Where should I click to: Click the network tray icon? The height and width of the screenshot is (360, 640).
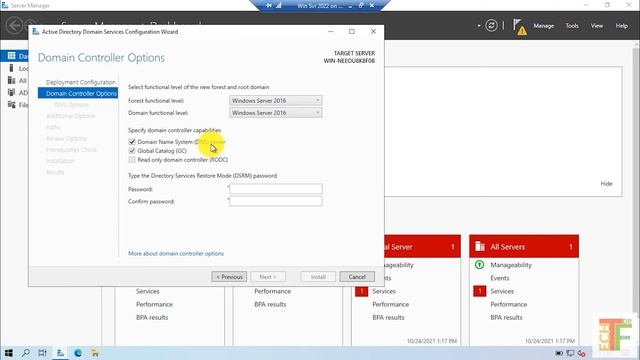coord(570,353)
